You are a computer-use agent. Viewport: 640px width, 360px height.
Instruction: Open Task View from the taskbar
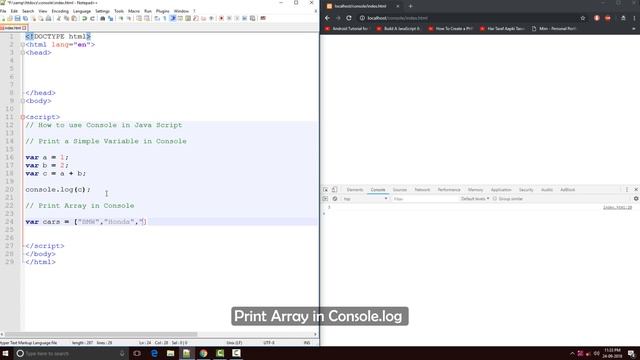pyautogui.click(x=137, y=353)
